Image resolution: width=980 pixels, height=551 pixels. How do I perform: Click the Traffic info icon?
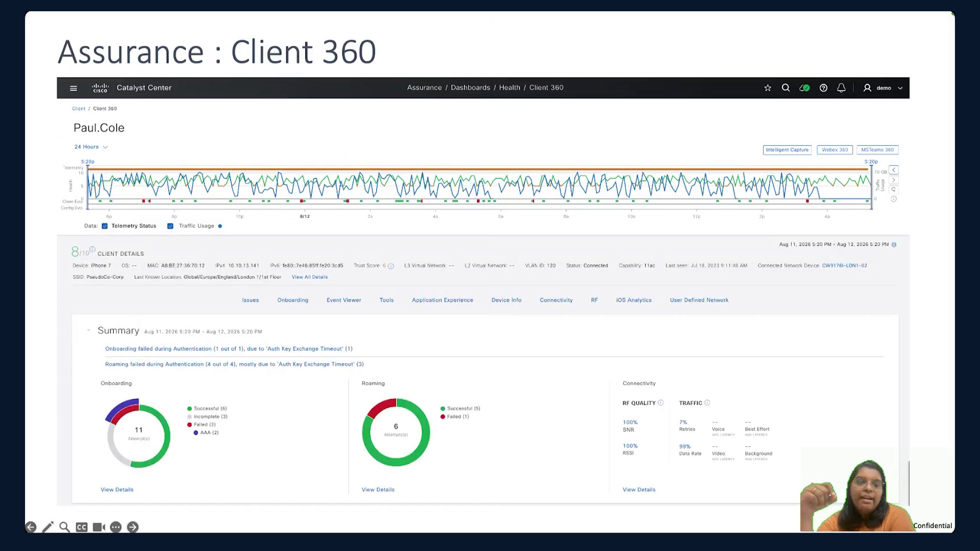(707, 403)
